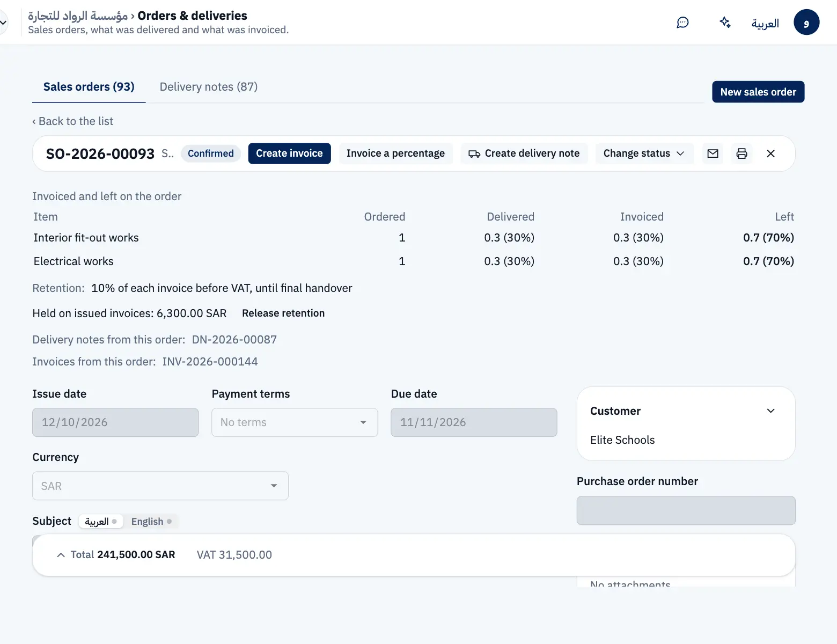Viewport: 837px width, 644px height.
Task: Click the Issue date field
Action: [x=115, y=422]
